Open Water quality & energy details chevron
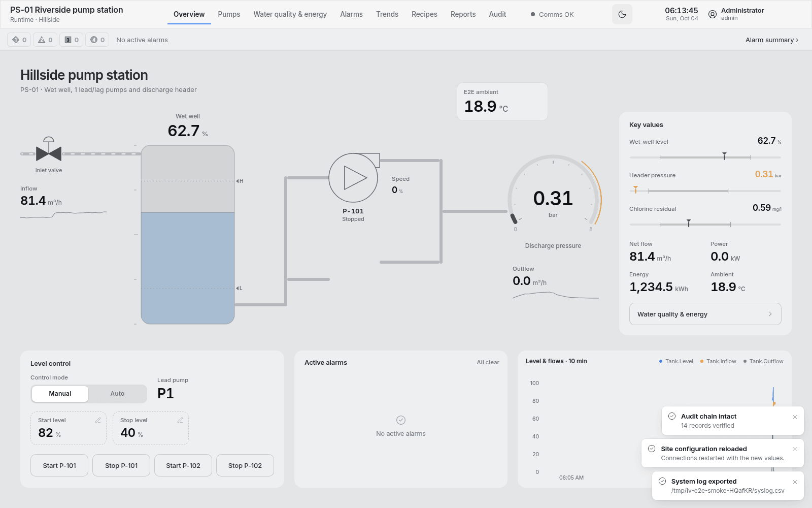 point(770,314)
